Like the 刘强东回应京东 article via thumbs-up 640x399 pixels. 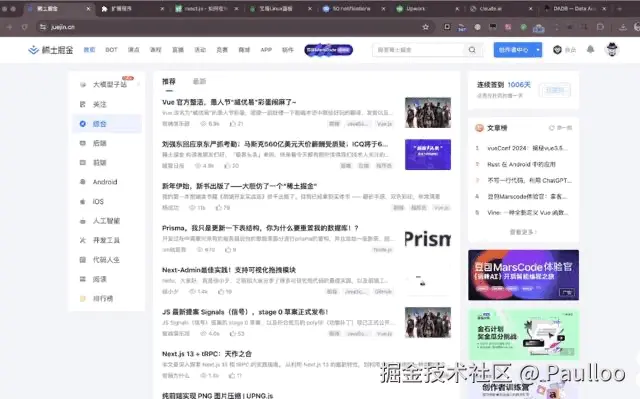tap(227, 166)
